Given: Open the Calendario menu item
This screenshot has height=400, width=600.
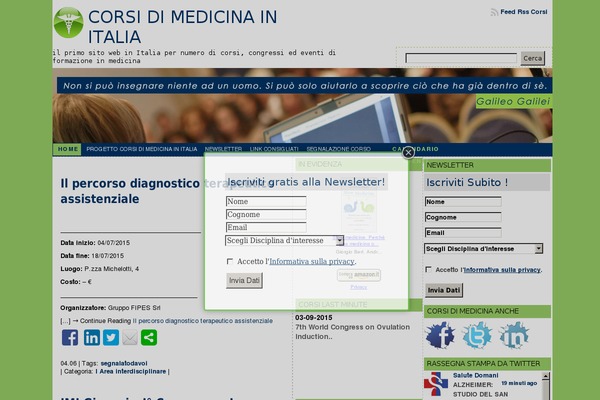Looking at the screenshot, I should 416,149.
